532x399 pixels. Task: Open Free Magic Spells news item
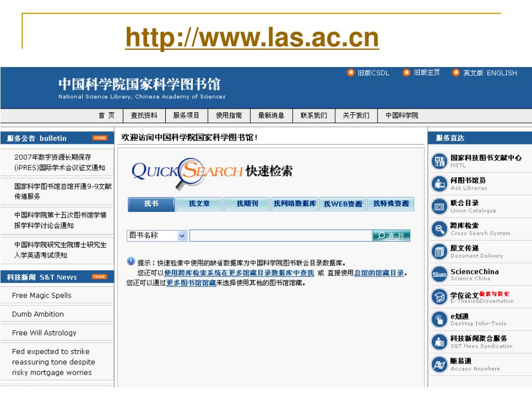pyautogui.click(x=42, y=295)
